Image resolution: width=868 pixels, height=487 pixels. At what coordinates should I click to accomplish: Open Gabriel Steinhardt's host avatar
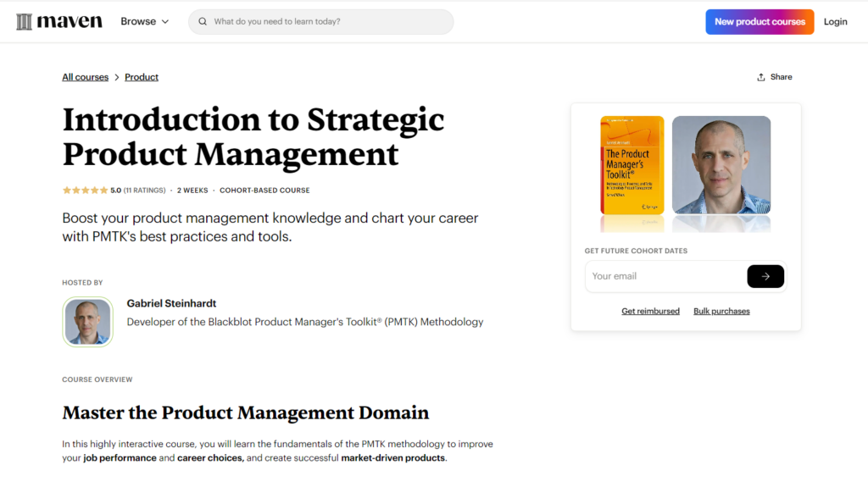click(x=87, y=322)
